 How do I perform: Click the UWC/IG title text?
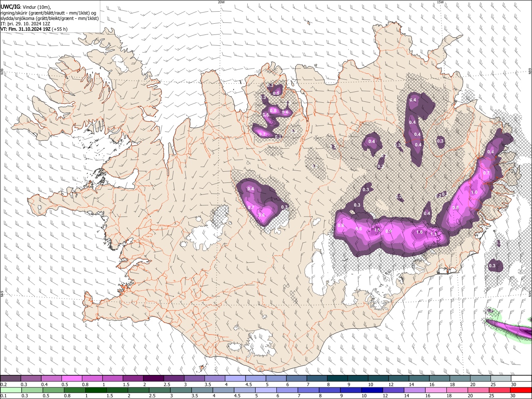(x=10, y=7)
